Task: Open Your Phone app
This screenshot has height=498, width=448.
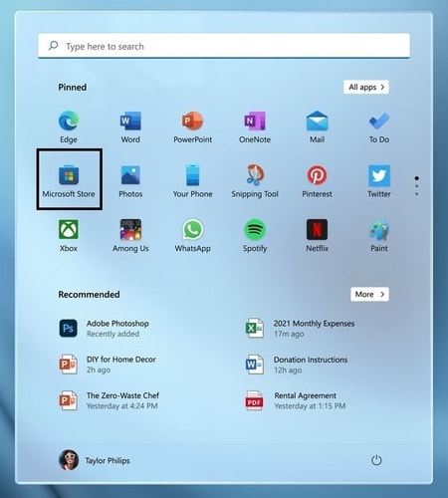Action: pyautogui.click(x=192, y=181)
